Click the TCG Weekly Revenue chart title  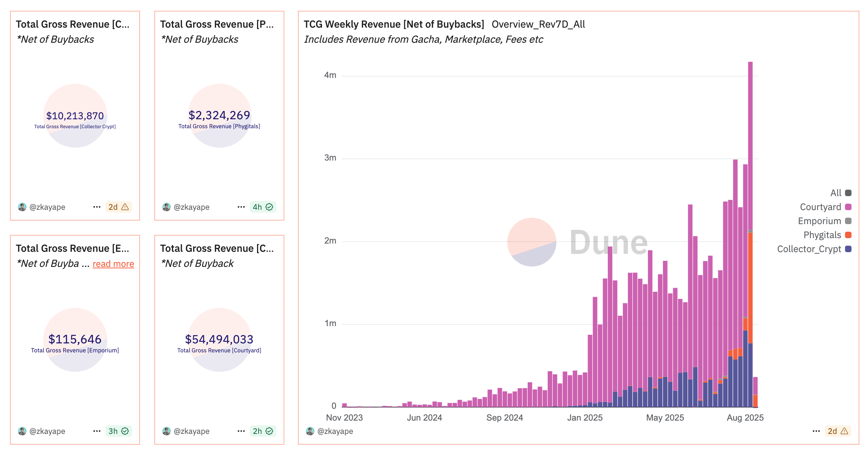click(393, 24)
